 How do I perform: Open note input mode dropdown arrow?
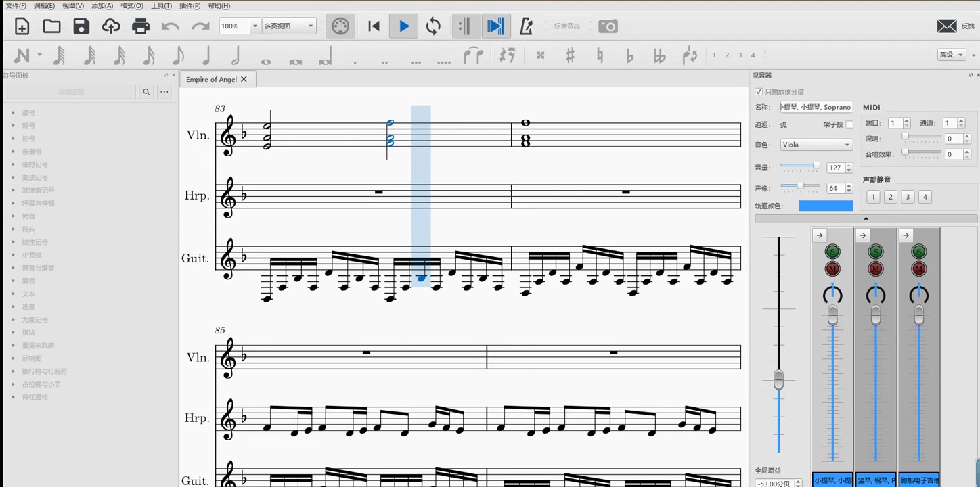click(39, 55)
